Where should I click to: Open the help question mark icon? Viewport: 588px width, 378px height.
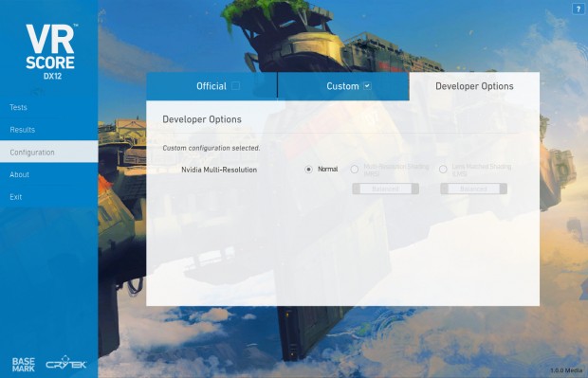point(578,9)
